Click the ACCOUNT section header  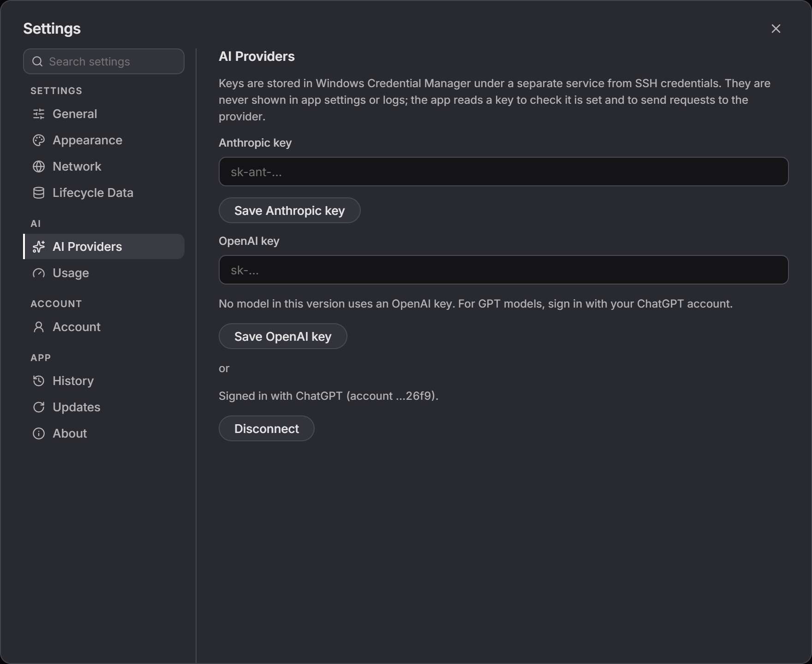(x=56, y=304)
